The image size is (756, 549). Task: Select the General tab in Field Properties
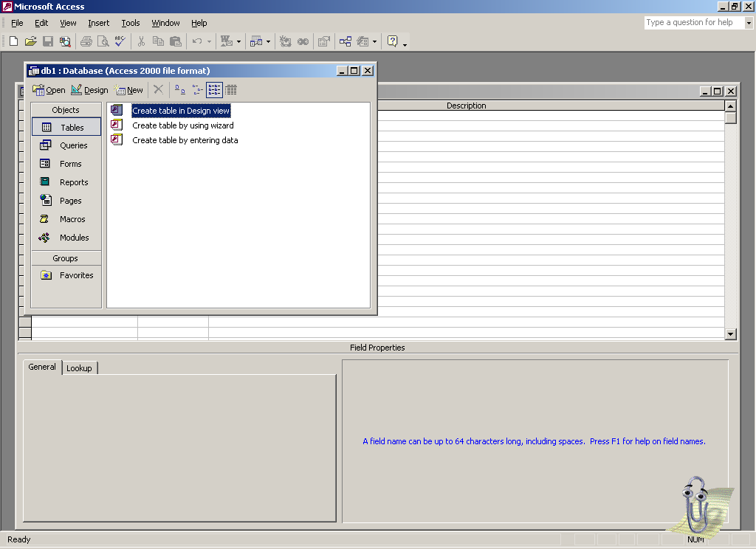point(42,367)
